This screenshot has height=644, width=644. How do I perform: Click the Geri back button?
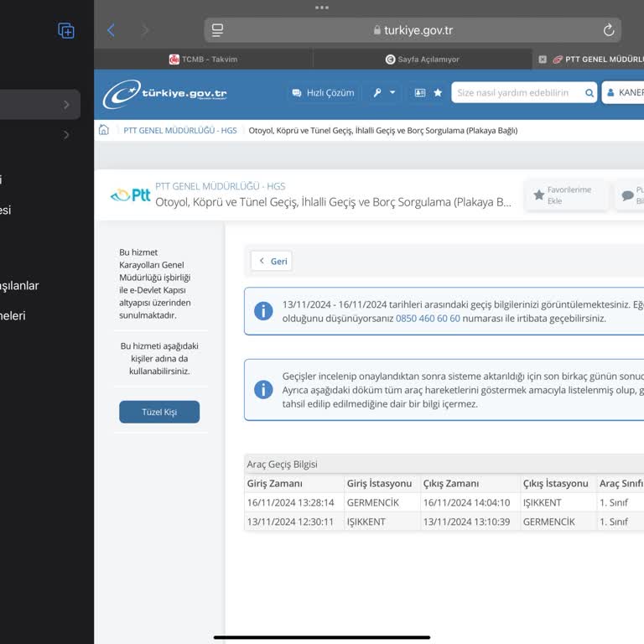point(272,261)
